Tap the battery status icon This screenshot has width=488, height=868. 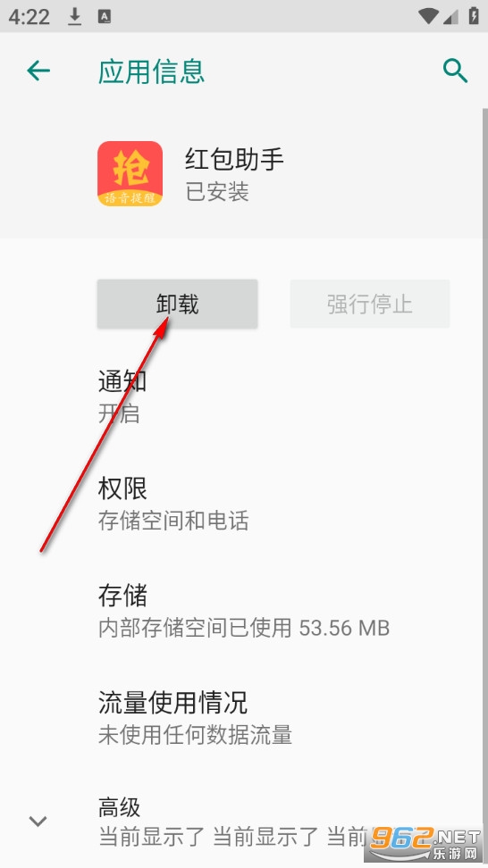point(474,16)
